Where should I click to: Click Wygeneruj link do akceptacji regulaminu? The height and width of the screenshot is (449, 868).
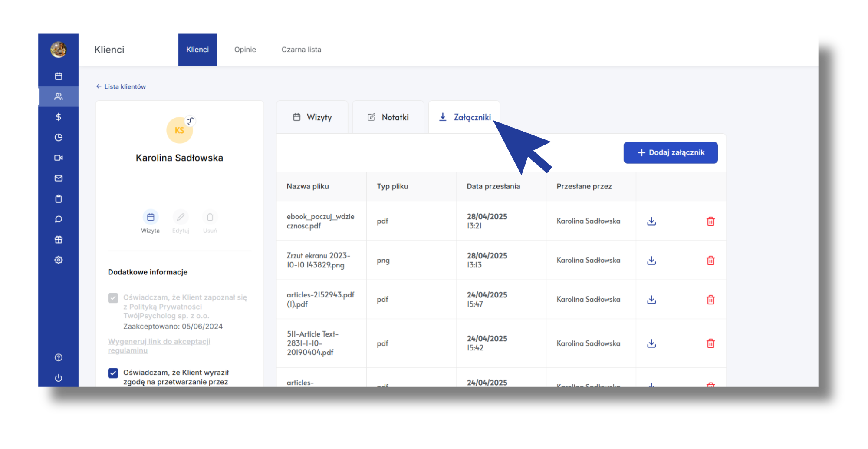point(159,346)
